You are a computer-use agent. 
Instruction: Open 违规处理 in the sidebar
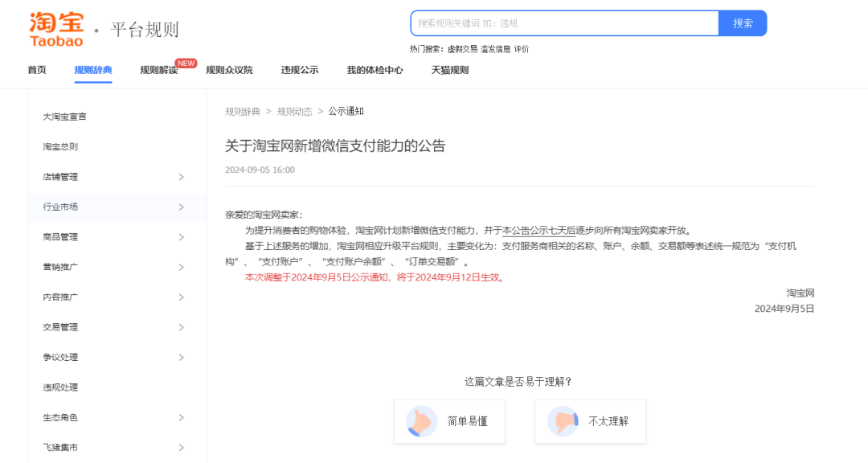[60, 387]
